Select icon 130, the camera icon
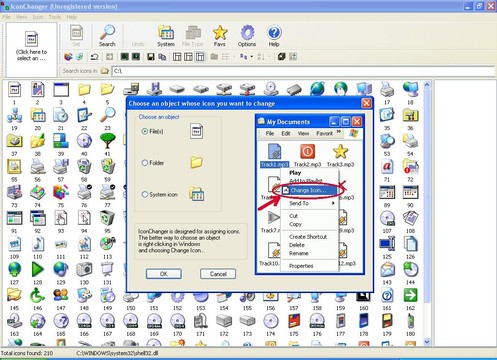Screen dimensions: 497x360 tap(84, 269)
